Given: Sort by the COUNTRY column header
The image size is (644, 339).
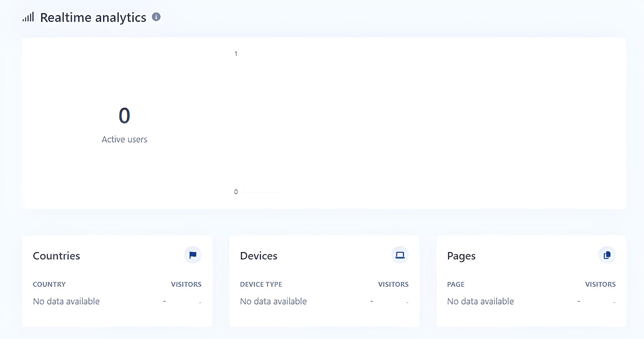Looking at the screenshot, I should 49,284.
